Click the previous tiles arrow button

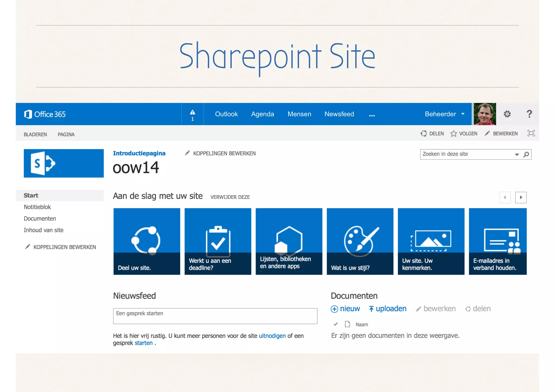point(505,197)
